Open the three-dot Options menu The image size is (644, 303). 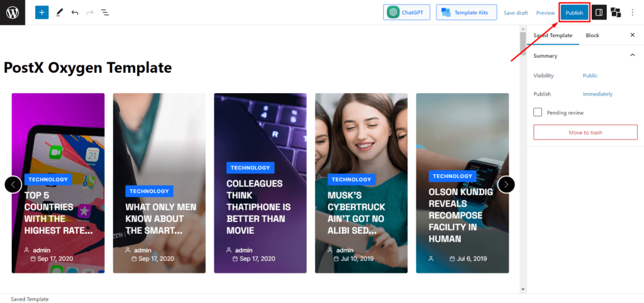click(x=633, y=13)
